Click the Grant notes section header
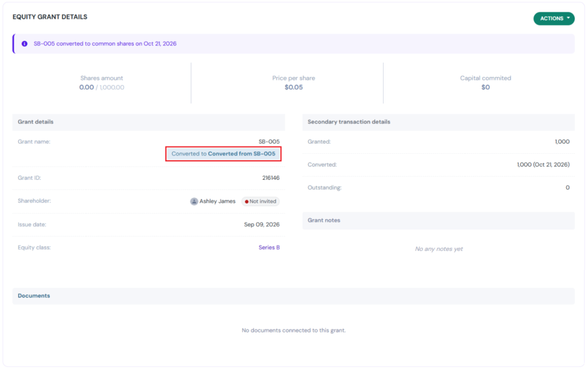Viewport: 588px width, 368px height. [x=438, y=220]
